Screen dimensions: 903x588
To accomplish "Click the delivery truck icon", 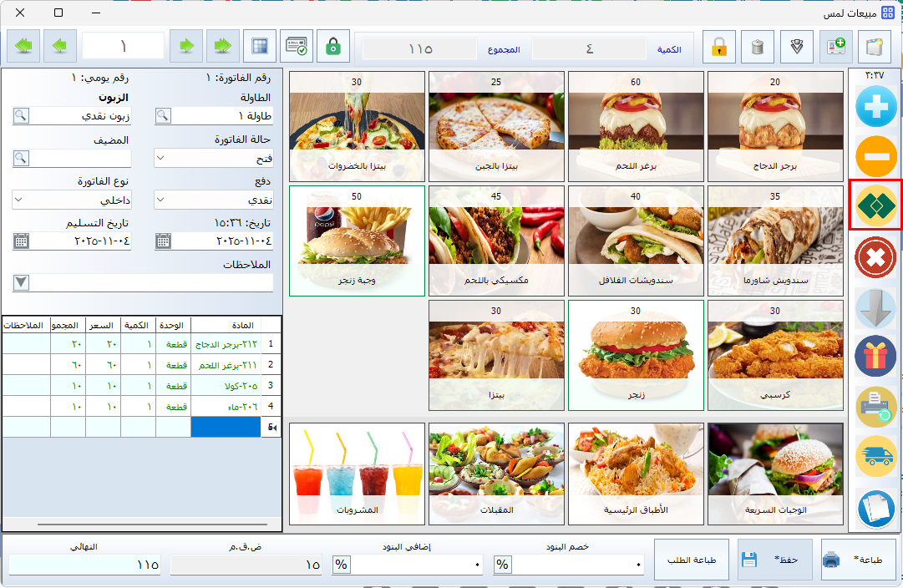I will pyautogui.click(x=875, y=455).
